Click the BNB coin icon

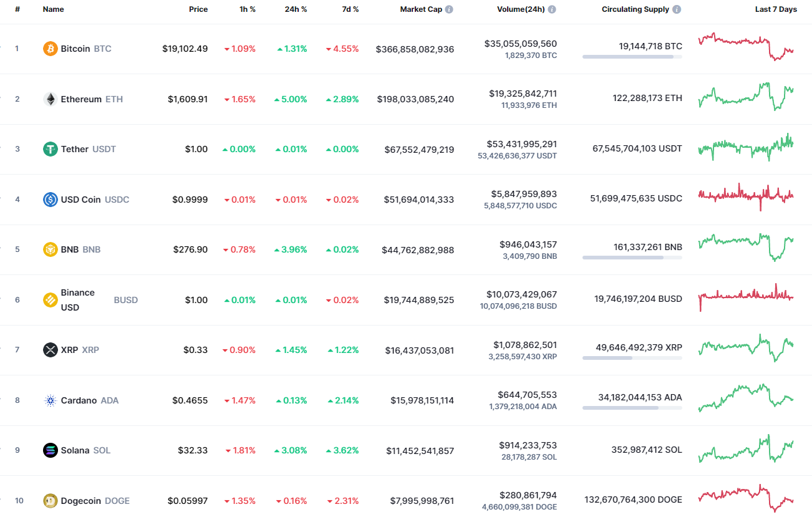tap(49, 249)
